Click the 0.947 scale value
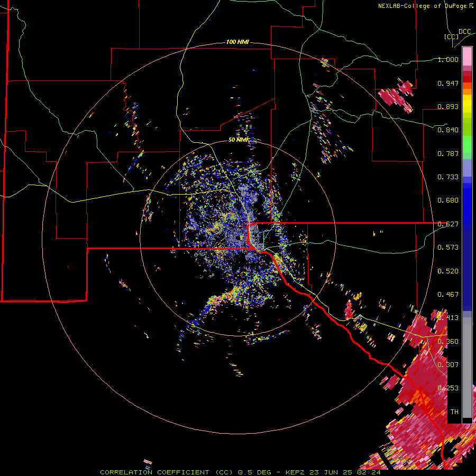This screenshot has width=476, height=476. [448, 83]
